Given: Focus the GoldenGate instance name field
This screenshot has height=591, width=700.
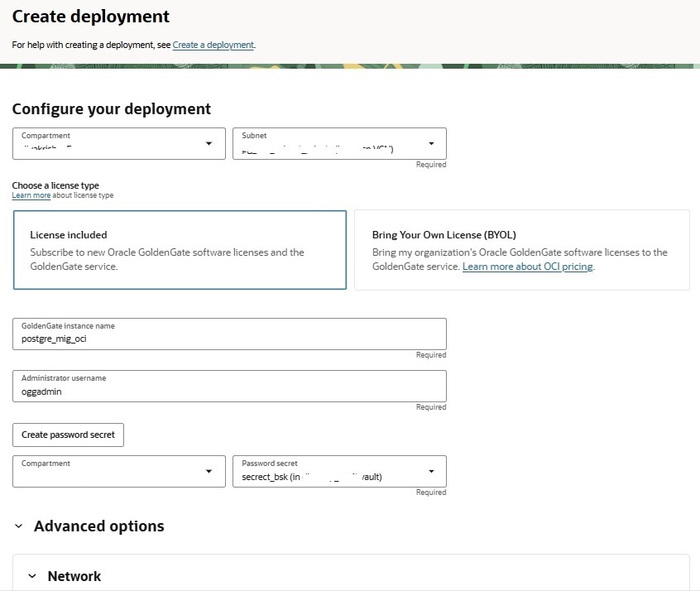Looking at the screenshot, I should click(229, 334).
